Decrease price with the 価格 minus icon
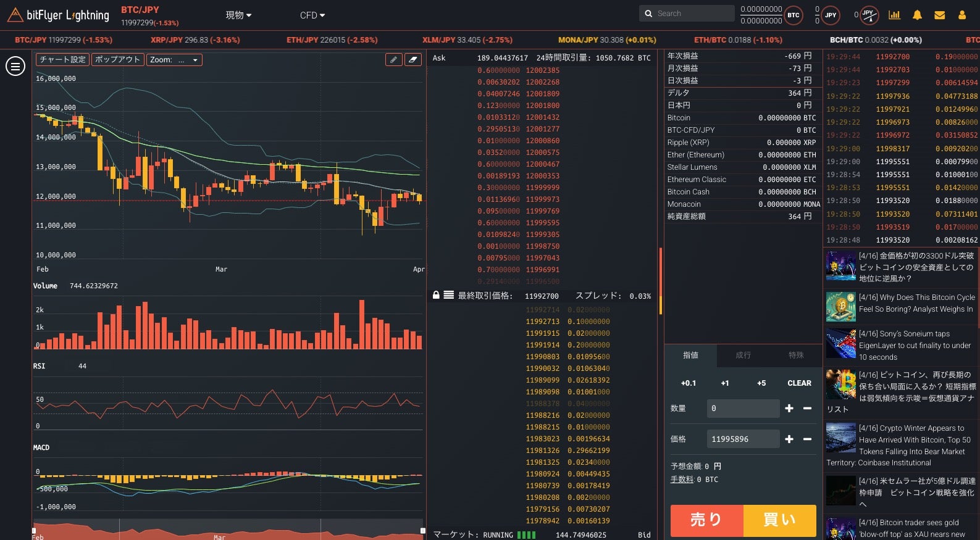980x540 pixels. [807, 439]
